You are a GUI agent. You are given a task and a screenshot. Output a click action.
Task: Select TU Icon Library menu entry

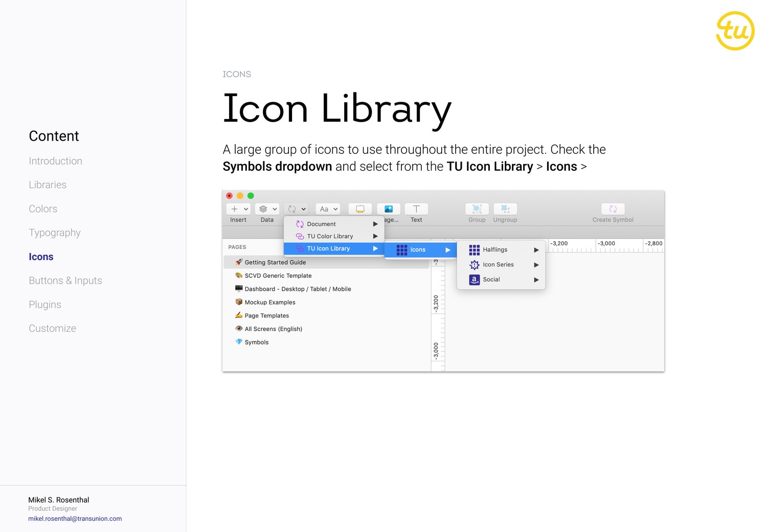click(334, 248)
